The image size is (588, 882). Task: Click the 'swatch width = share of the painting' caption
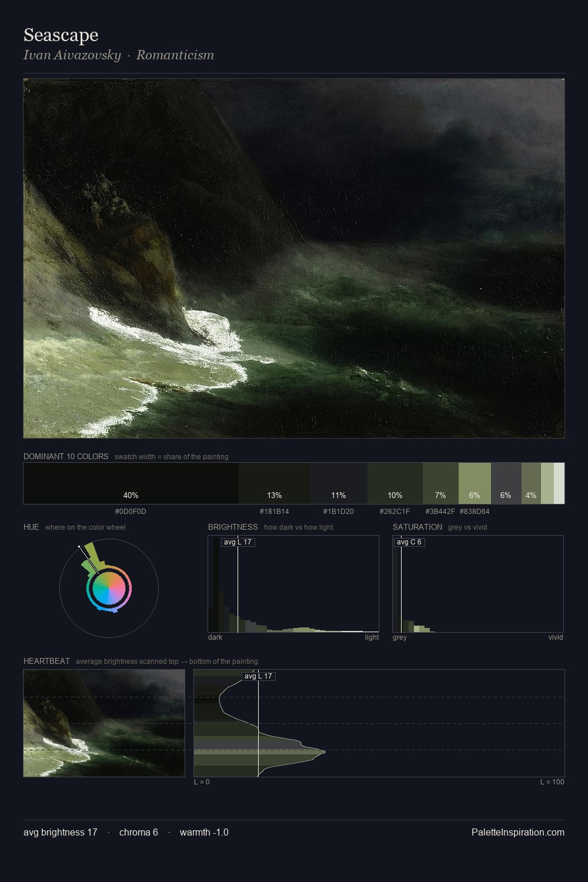pyautogui.click(x=172, y=457)
